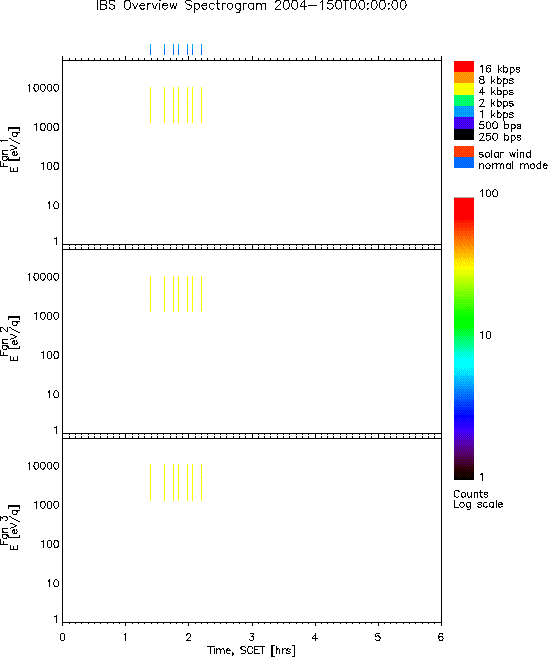
Task: Click the 'Fan 2 E [eV/q]' axis title
Action: coord(9,339)
